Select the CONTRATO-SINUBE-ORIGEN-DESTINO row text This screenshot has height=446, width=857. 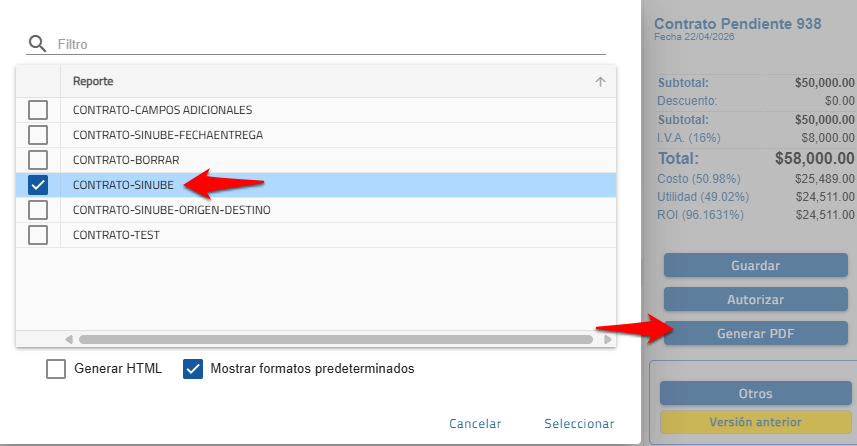click(x=172, y=210)
